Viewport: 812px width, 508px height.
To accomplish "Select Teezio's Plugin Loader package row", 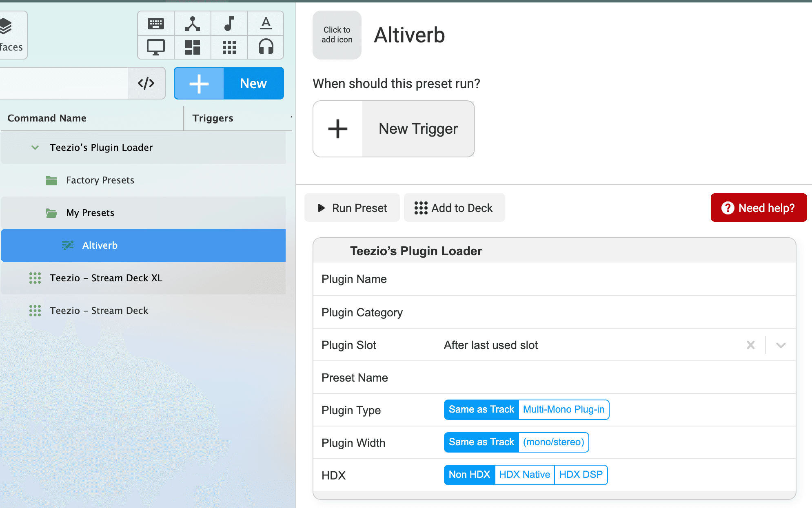I will (x=143, y=148).
